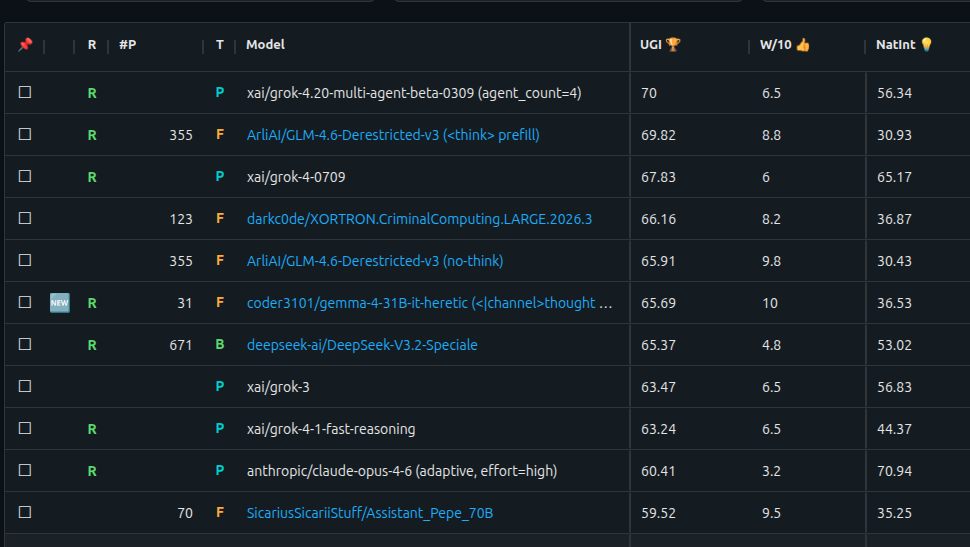The image size is (970, 547).
Task: Click the 671 parameter count cell
Action: [181, 345]
